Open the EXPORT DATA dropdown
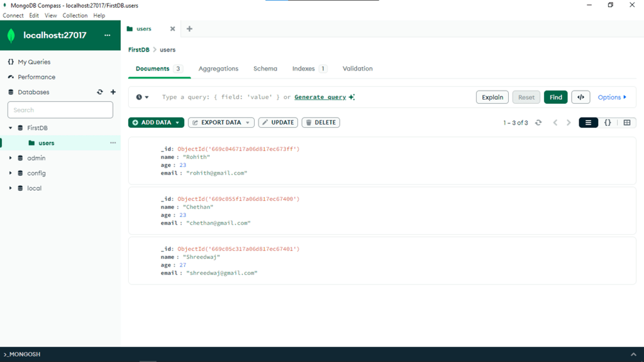 click(x=221, y=123)
